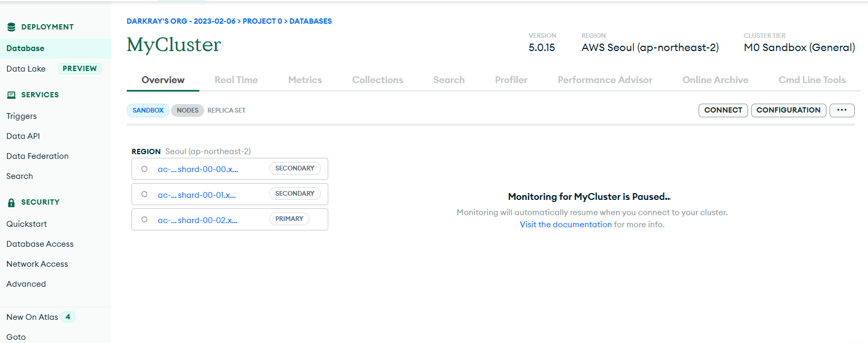Open Database Access in the sidebar
Screen dimensions: 868x343
click(x=40, y=244)
